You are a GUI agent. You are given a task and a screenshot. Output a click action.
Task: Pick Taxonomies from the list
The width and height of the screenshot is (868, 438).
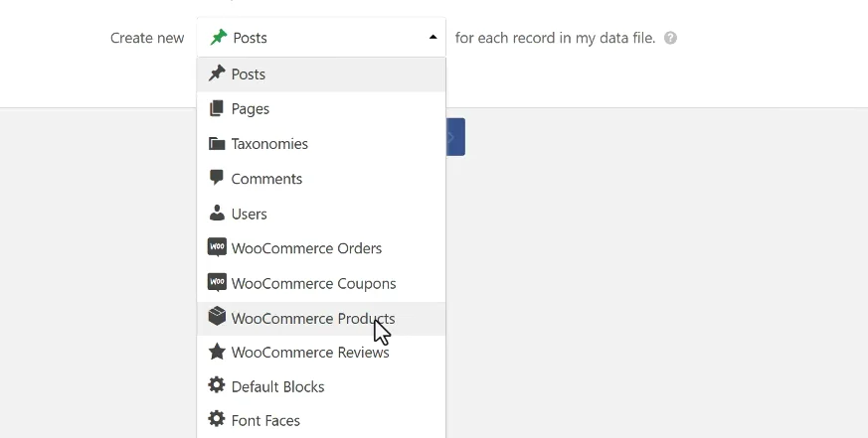pyautogui.click(x=321, y=144)
